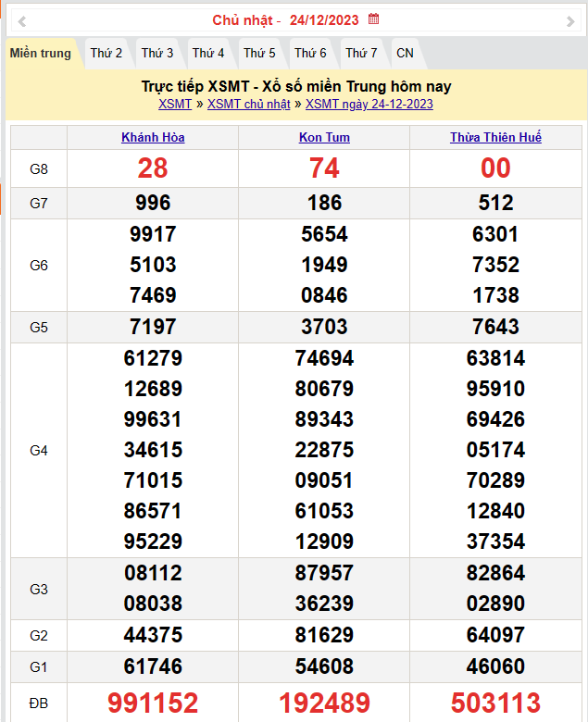Open the calendar date picker icon

(373, 19)
